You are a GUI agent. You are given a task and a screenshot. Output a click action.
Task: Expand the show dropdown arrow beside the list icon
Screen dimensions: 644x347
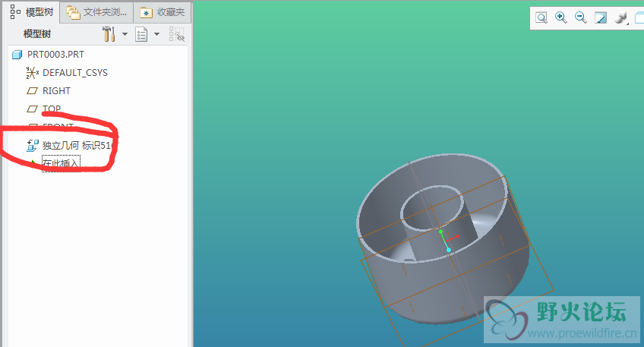click(x=157, y=34)
